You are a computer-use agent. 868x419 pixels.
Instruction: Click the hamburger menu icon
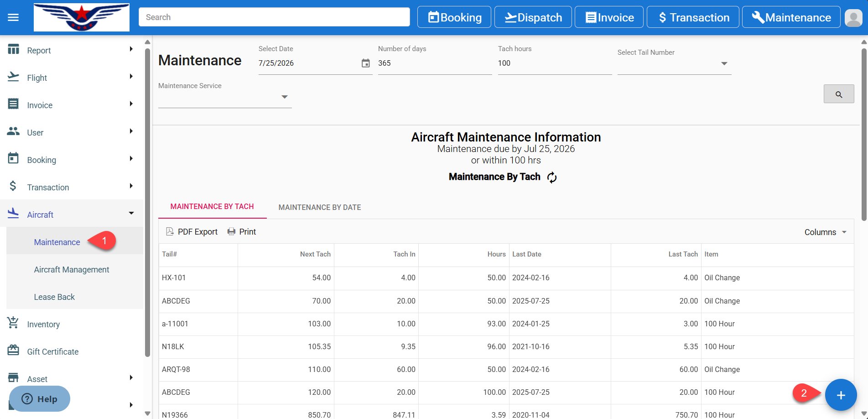[x=13, y=17]
